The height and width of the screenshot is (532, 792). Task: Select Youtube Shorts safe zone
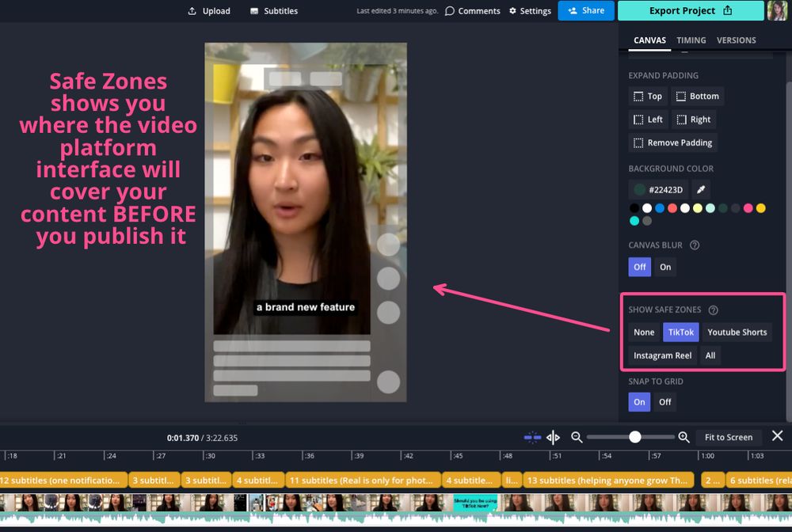[737, 332]
